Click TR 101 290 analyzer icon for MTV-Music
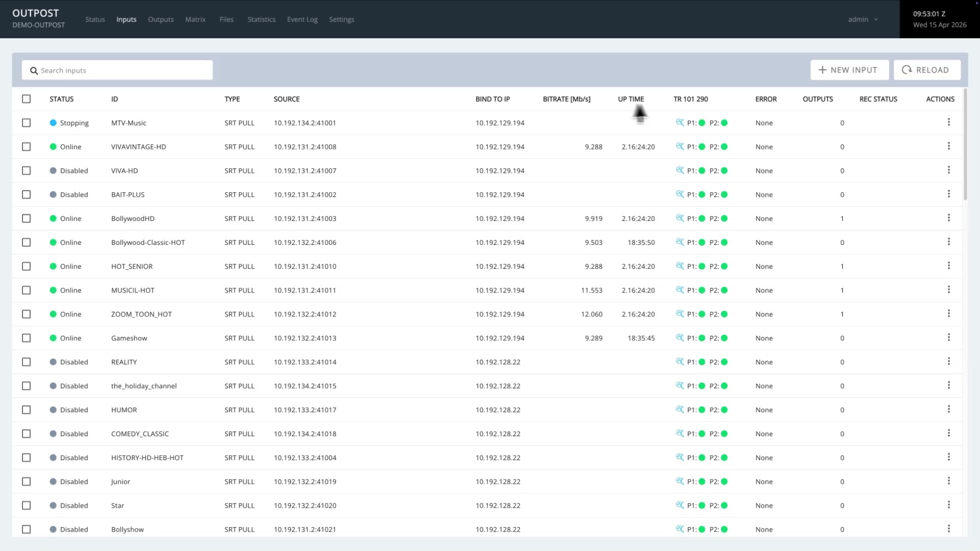Image resolution: width=980 pixels, height=551 pixels. [679, 122]
